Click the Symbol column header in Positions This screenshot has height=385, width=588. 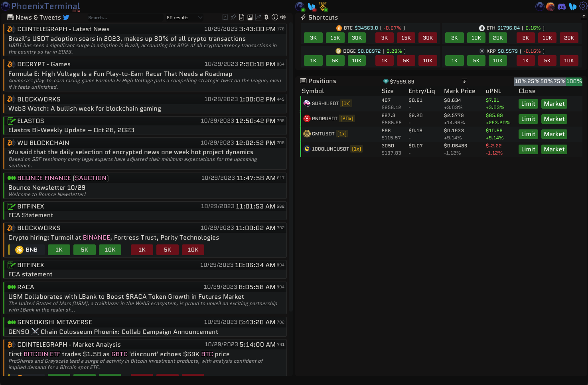click(313, 91)
